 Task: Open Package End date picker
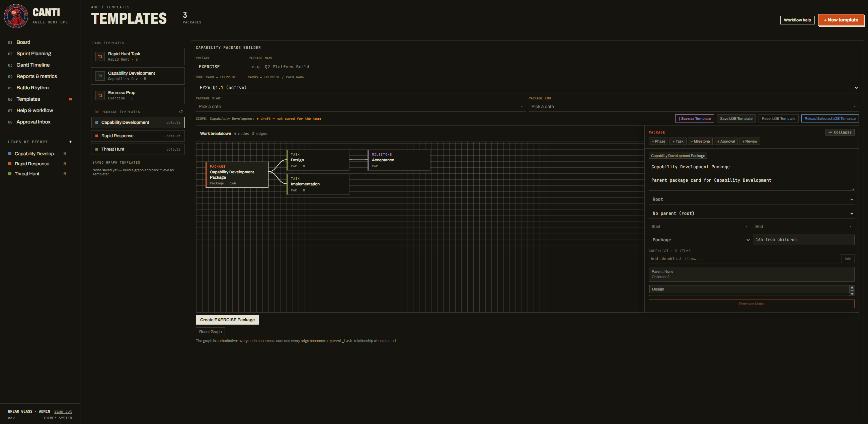694,106
